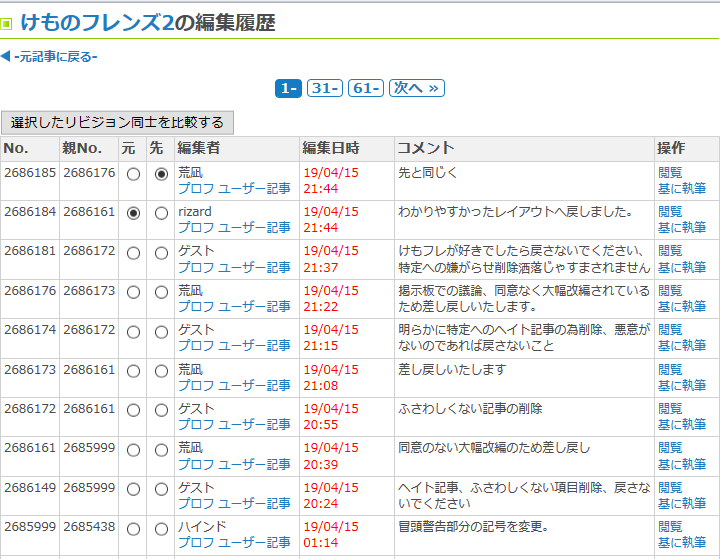The image size is (720, 559).
Task: View revision 2686184 via 閲覧
Action: (670, 212)
